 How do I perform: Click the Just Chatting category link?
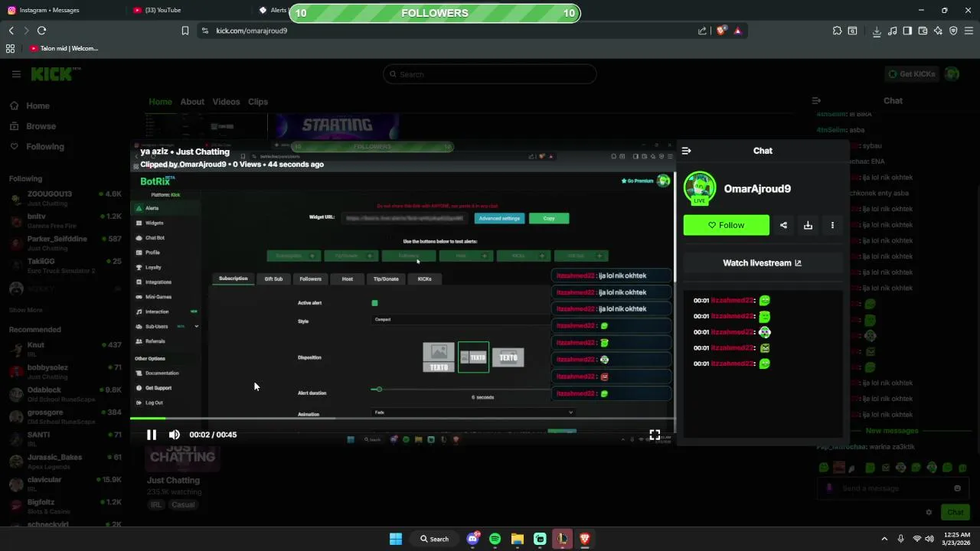tap(173, 481)
